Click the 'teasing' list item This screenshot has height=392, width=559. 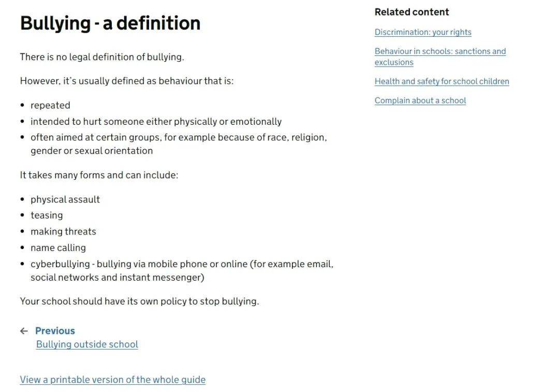pos(47,215)
